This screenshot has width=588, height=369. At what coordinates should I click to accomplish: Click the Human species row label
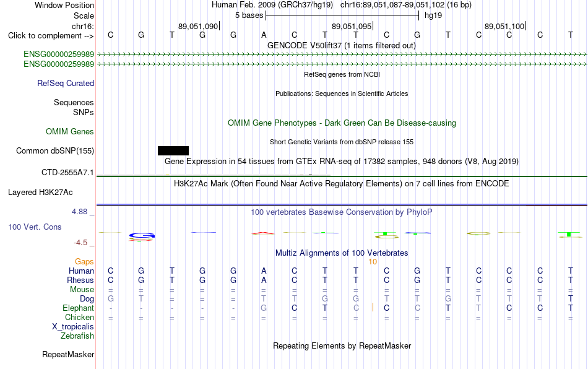pos(81,271)
